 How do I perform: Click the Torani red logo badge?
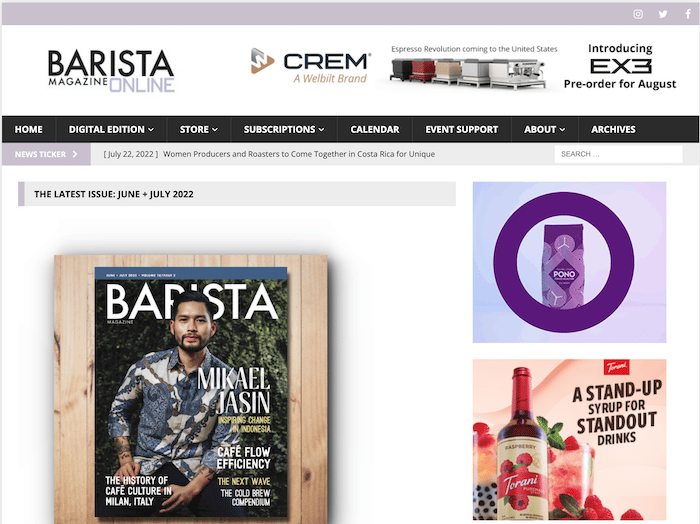[617, 367]
